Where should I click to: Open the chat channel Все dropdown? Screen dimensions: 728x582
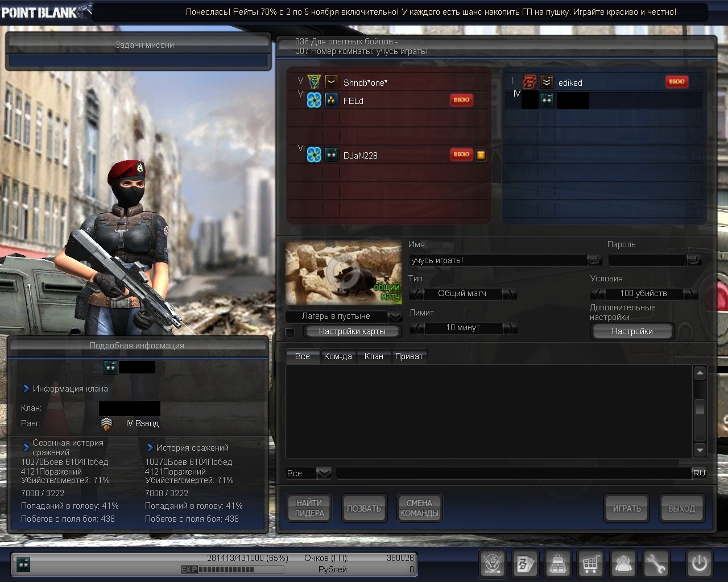click(324, 473)
